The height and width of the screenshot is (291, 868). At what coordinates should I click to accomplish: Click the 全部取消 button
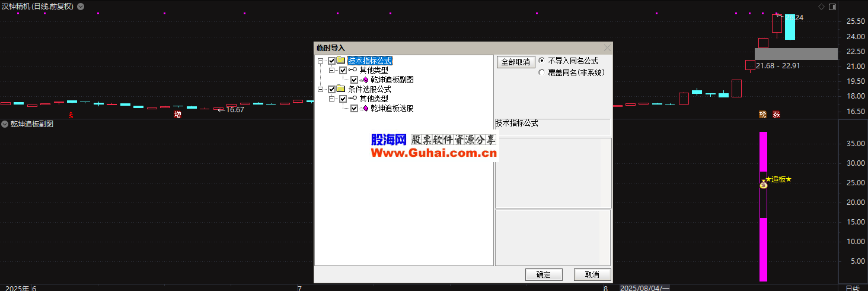pos(516,62)
